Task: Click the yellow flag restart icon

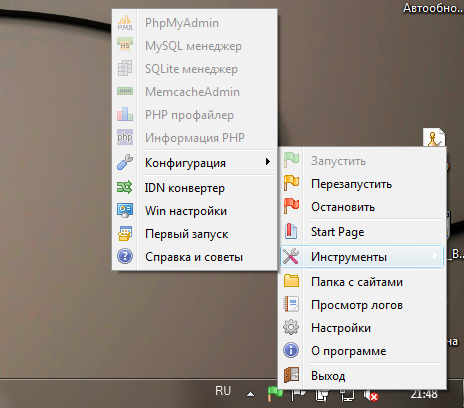Action: click(291, 183)
